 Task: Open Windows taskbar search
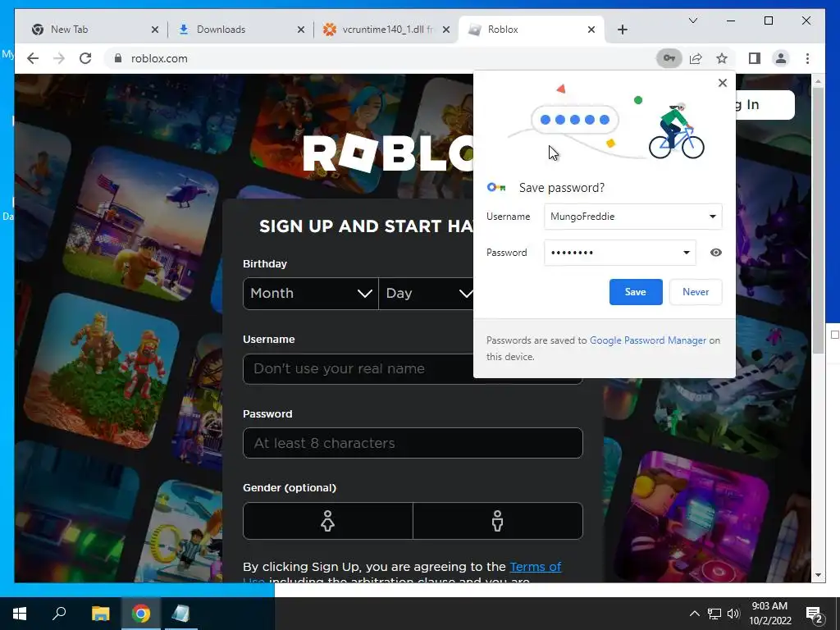(x=59, y=614)
